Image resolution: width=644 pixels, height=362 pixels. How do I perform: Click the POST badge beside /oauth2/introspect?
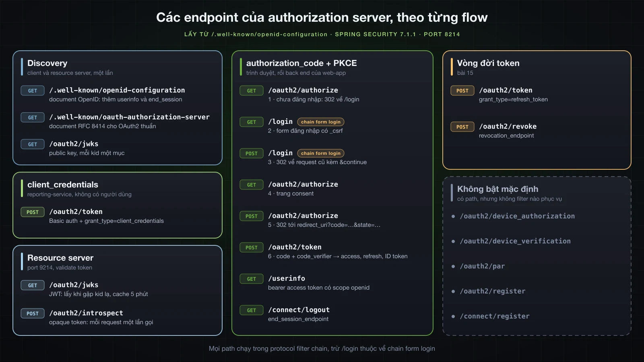click(33, 313)
